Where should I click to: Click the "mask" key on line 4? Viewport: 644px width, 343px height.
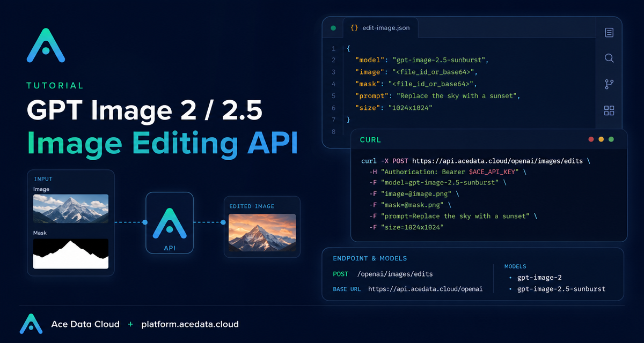point(368,84)
